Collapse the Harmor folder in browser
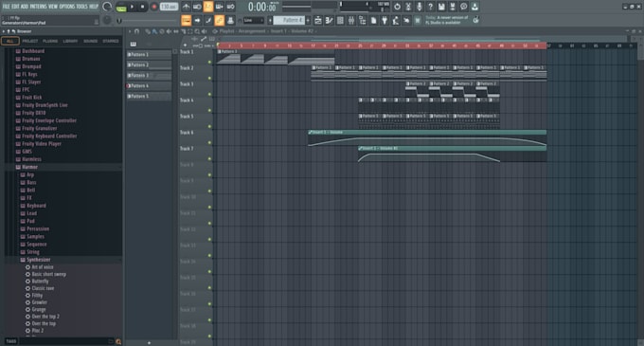 [30, 167]
